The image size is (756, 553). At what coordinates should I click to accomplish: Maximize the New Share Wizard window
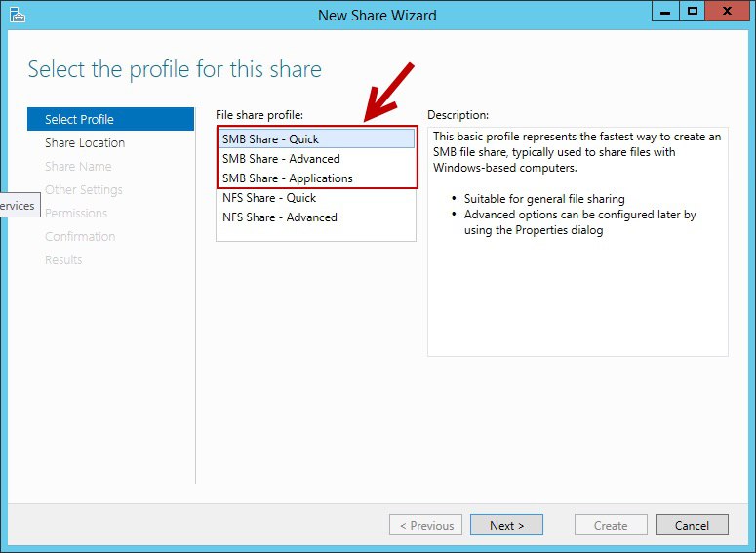(693, 12)
